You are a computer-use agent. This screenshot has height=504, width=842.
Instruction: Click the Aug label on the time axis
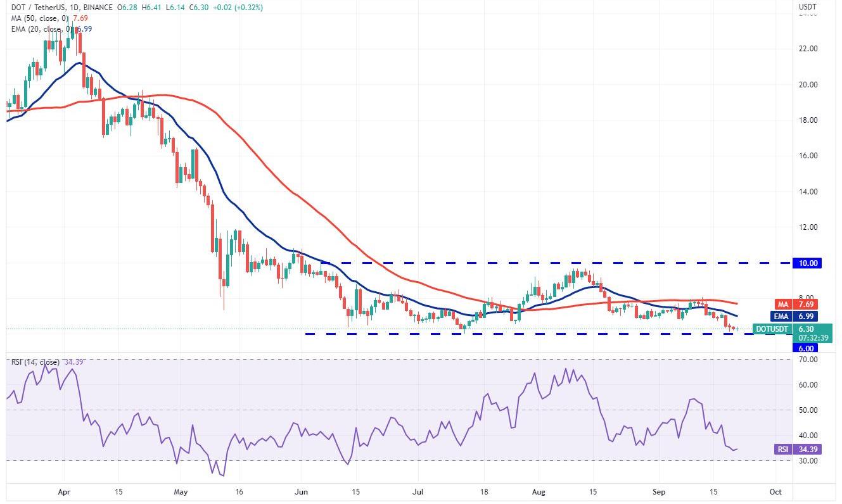coord(539,491)
